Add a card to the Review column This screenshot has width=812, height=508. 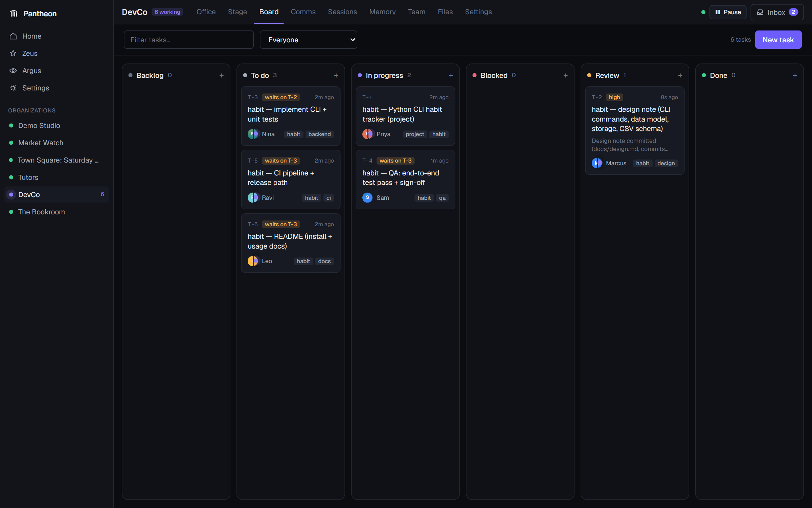pos(680,75)
